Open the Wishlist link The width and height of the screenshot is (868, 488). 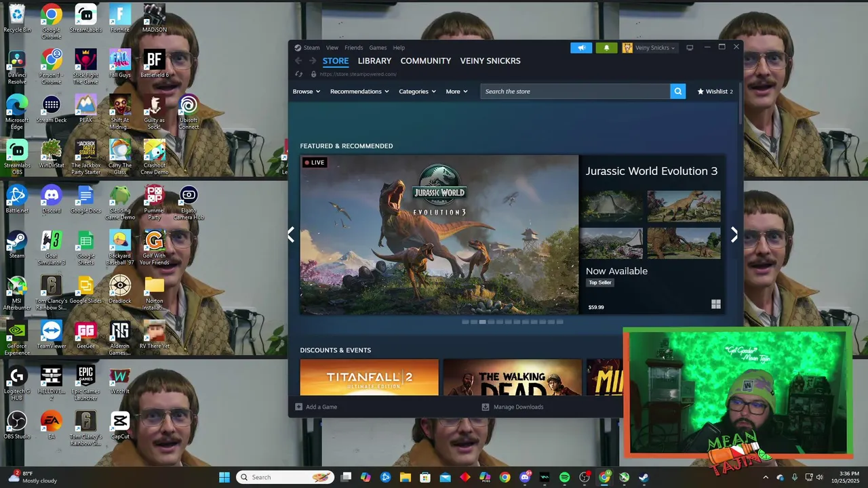coord(715,91)
